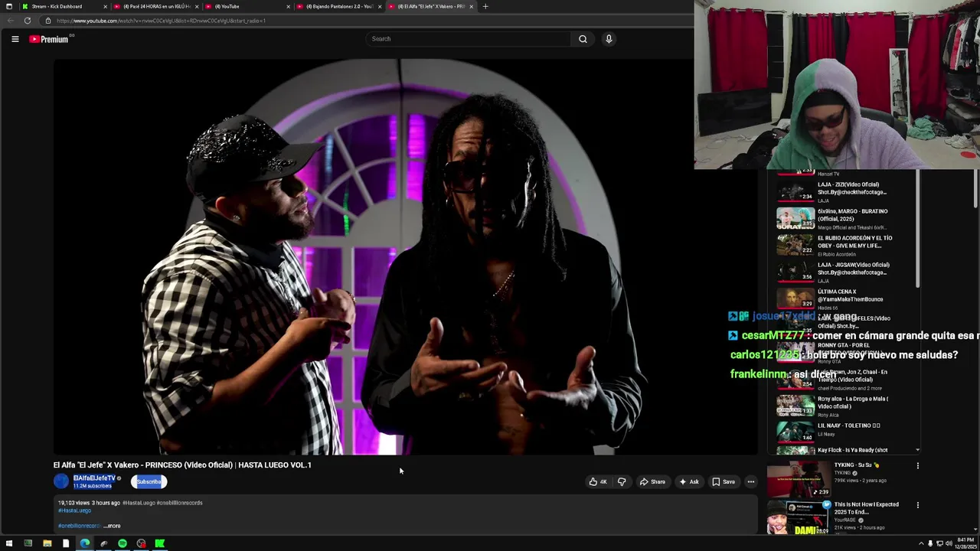Click the YouTube Premium logo
Screen dimensions: 980x551
[x=49, y=39]
